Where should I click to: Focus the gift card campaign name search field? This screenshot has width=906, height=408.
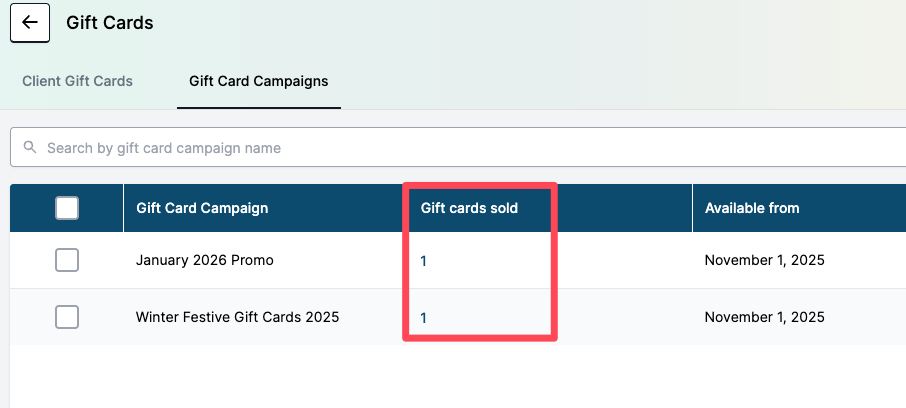[x=400, y=148]
